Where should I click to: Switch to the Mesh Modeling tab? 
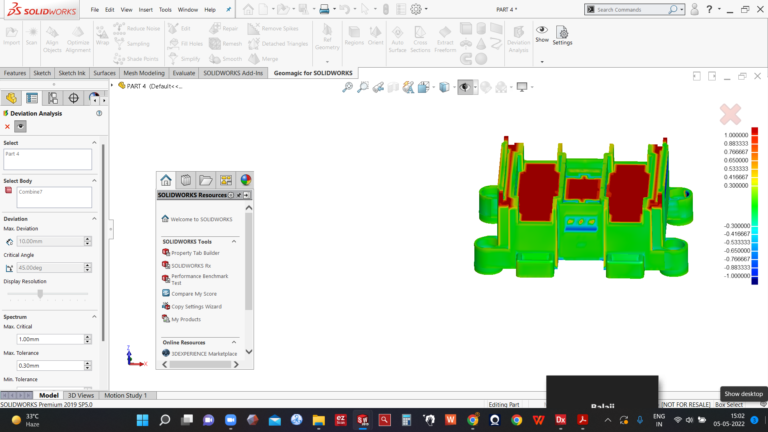tap(144, 73)
